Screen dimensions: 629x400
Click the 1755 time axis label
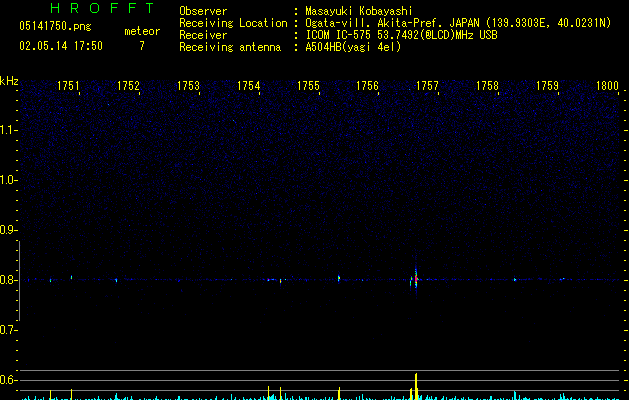point(308,86)
